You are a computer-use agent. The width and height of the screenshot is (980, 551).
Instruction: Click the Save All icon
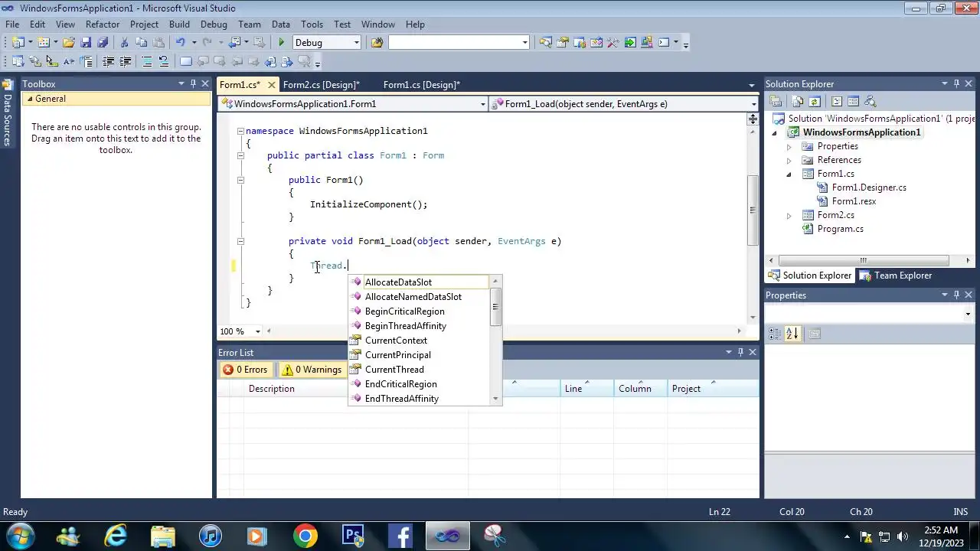pyautogui.click(x=103, y=43)
